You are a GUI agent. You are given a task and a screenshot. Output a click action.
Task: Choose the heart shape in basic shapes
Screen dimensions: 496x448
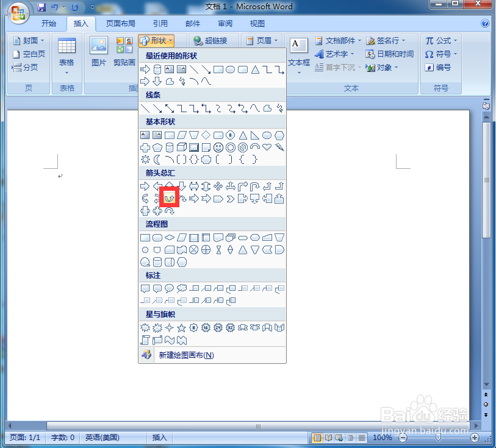point(267,147)
